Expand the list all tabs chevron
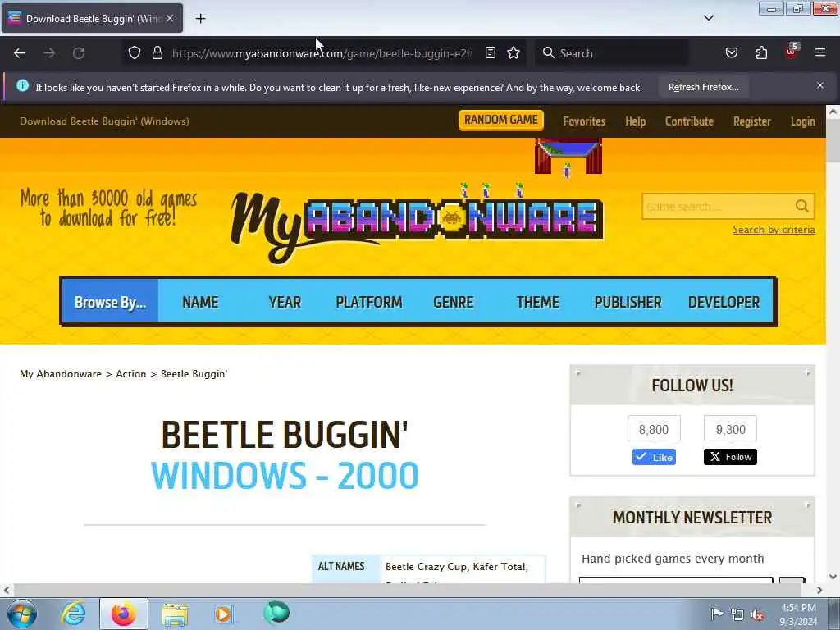The height and width of the screenshot is (630, 840). 709,18
